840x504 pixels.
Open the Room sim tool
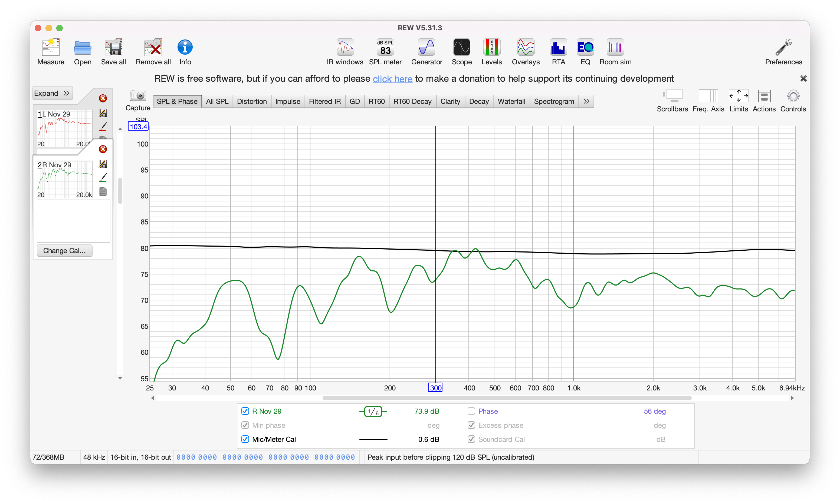coord(615,51)
